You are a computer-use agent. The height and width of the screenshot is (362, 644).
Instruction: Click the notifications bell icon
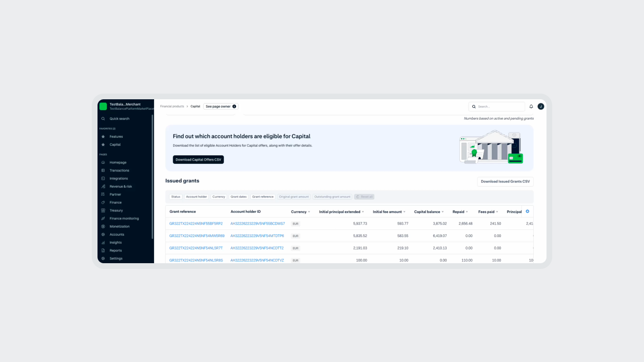pyautogui.click(x=531, y=106)
